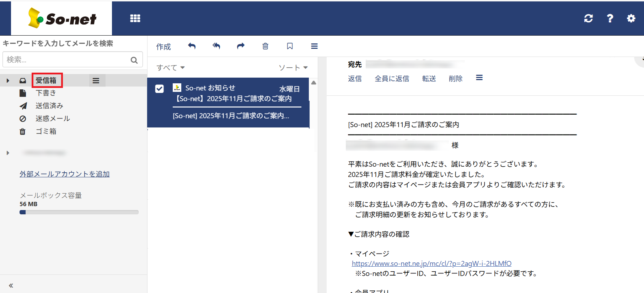
Task: Open the ソート sort dropdown
Action: 293,68
